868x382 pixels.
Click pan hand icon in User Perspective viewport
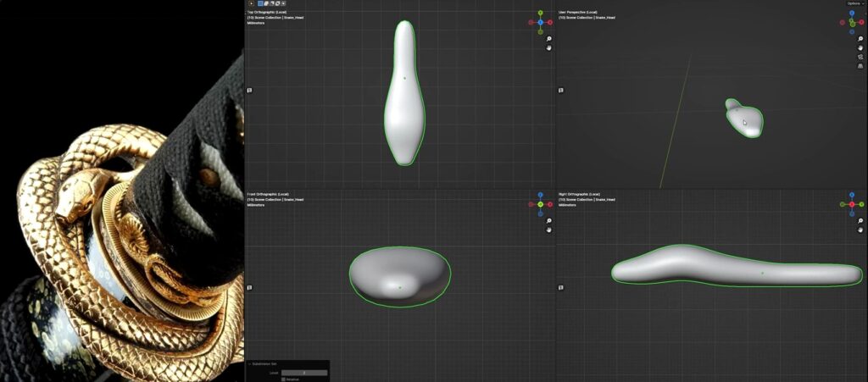click(x=861, y=48)
